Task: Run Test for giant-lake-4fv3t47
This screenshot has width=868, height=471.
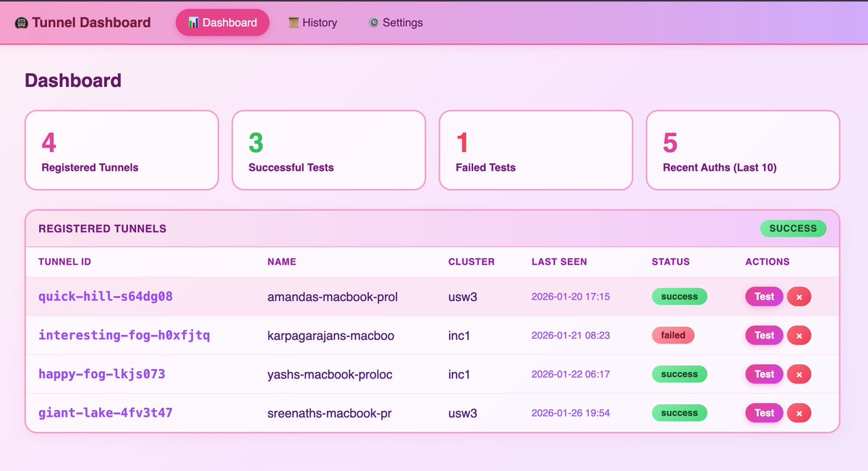Action: click(x=765, y=413)
